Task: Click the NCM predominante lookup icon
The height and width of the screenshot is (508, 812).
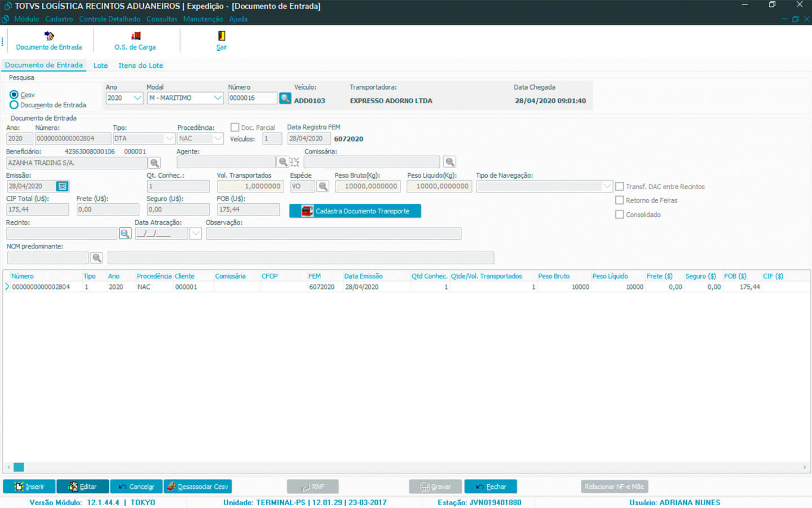Action: point(97,258)
